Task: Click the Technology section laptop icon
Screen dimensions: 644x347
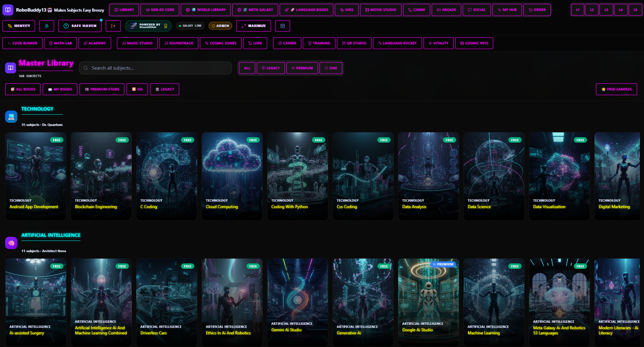Action: [11, 117]
